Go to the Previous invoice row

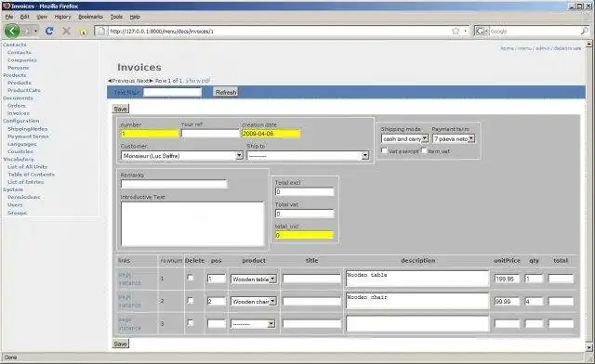pyautogui.click(x=121, y=81)
